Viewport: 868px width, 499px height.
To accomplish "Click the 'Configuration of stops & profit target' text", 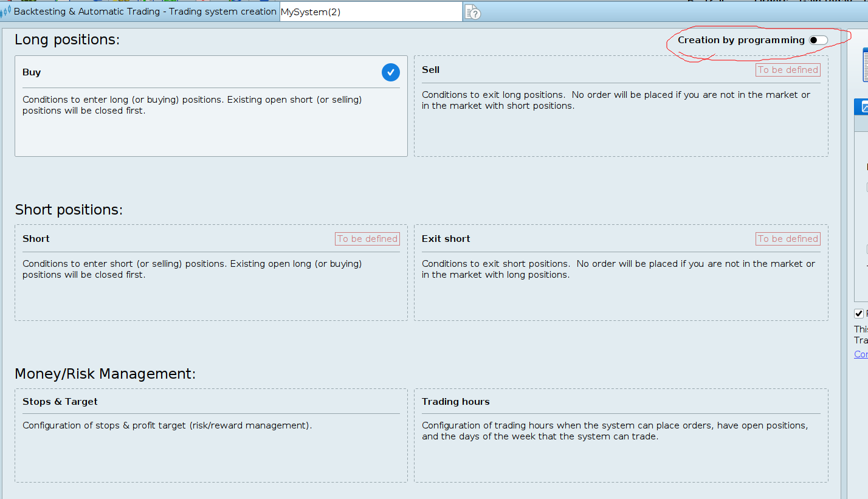I will coord(167,425).
